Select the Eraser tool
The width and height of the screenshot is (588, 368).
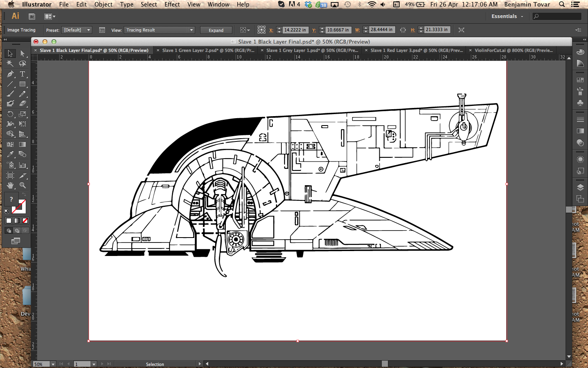pyautogui.click(x=22, y=103)
